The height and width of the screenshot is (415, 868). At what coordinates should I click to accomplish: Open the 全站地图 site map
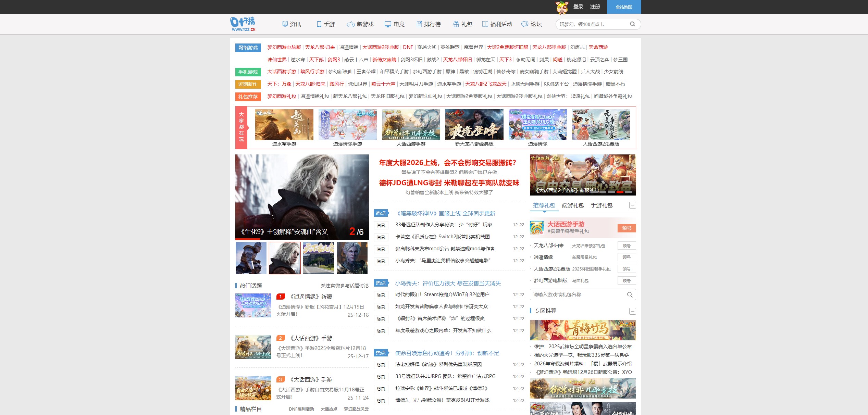coord(623,7)
